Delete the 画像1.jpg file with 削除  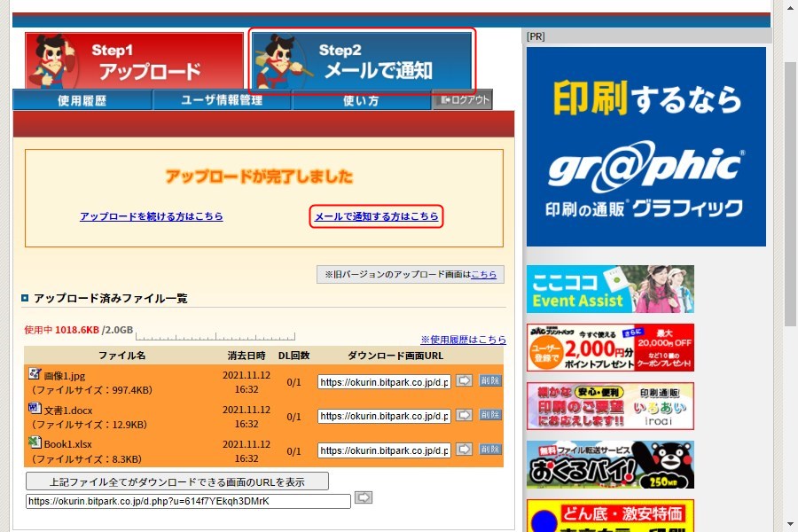tap(490, 380)
